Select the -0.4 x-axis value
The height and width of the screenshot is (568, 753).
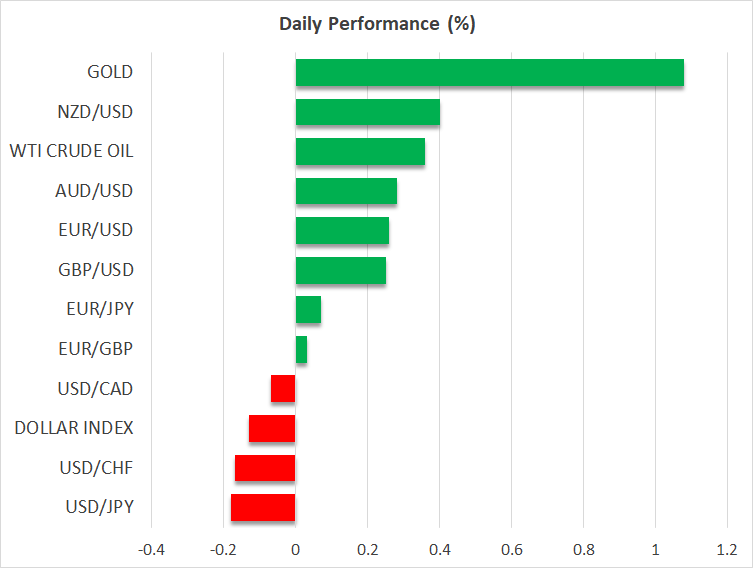coord(151,549)
